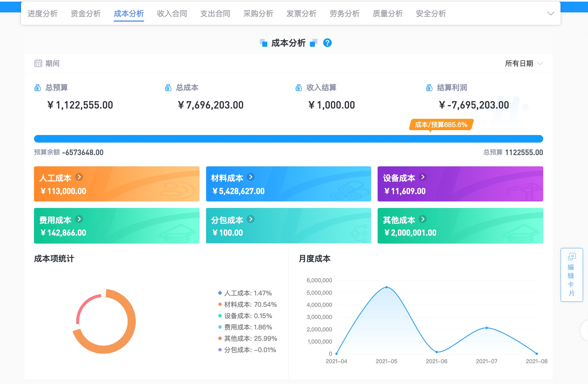The image size is (588, 384).
Task: Click the blue help question mark icon
Action: 327,43
